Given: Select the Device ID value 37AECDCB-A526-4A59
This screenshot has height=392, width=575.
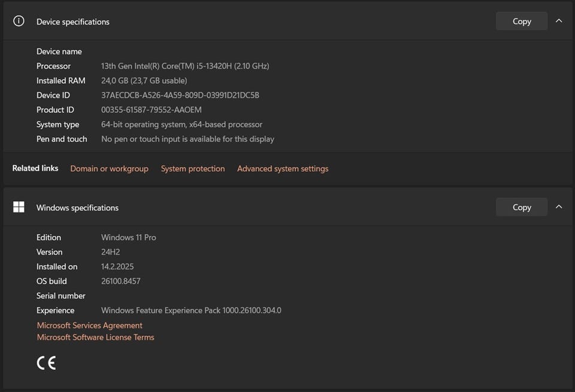Looking at the screenshot, I should [x=180, y=95].
